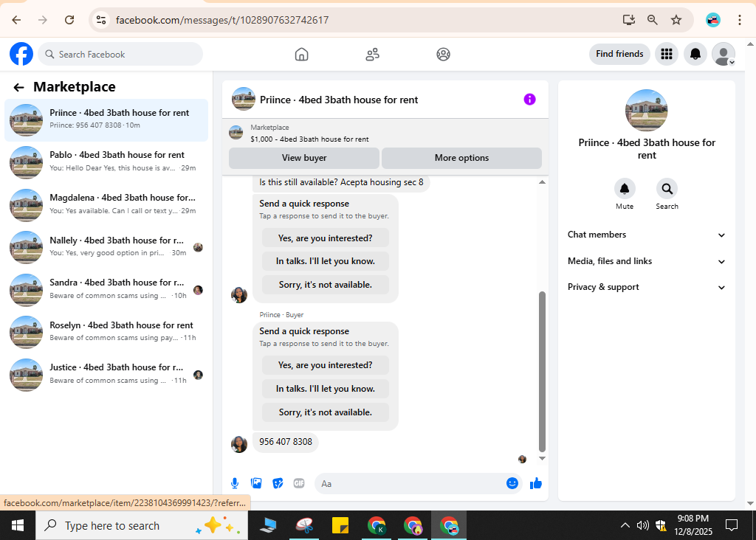Choose a GIF icon

pyautogui.click(x=299, y=483)
